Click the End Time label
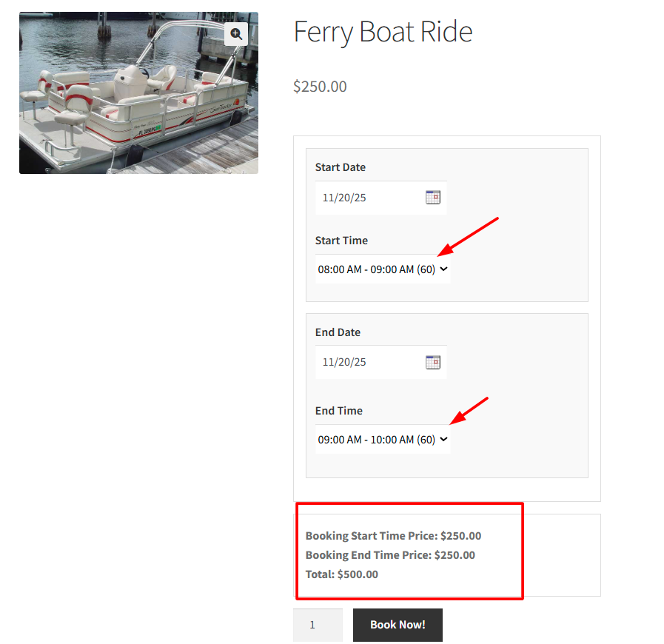The width and height of the screenshot is (664, 644). point(339,411)
